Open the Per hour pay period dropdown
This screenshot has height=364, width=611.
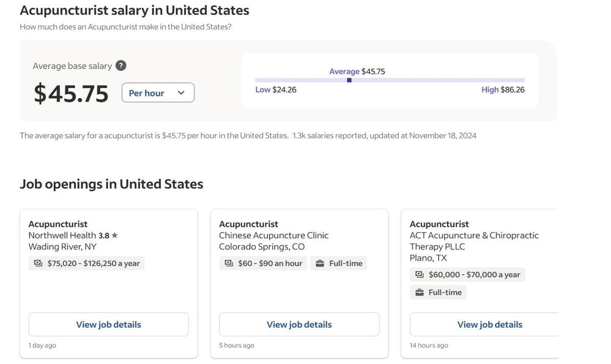[158, 93]
